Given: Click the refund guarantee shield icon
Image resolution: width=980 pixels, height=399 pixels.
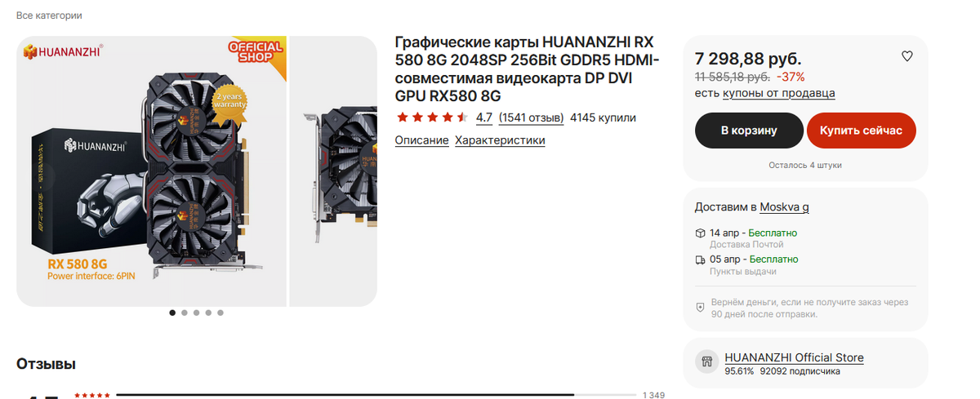Looking at the screenshot, I should [x=700, y=307].
